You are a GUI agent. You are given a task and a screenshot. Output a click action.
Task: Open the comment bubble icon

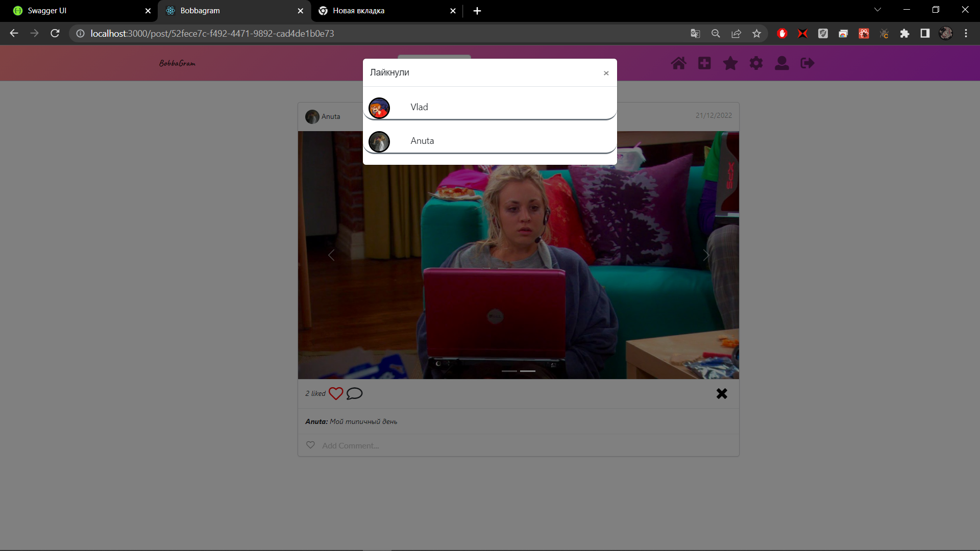(x=354, y=393)
